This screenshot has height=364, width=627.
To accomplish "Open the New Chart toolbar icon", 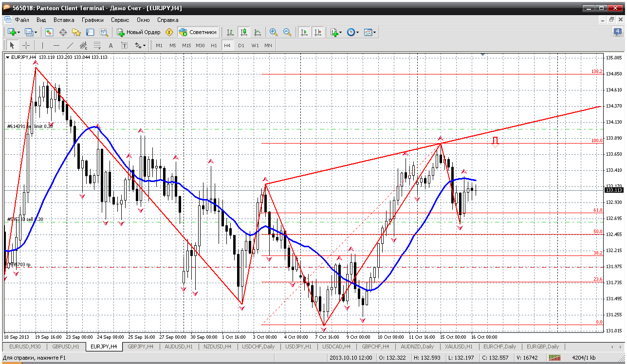I will [11, 32].
